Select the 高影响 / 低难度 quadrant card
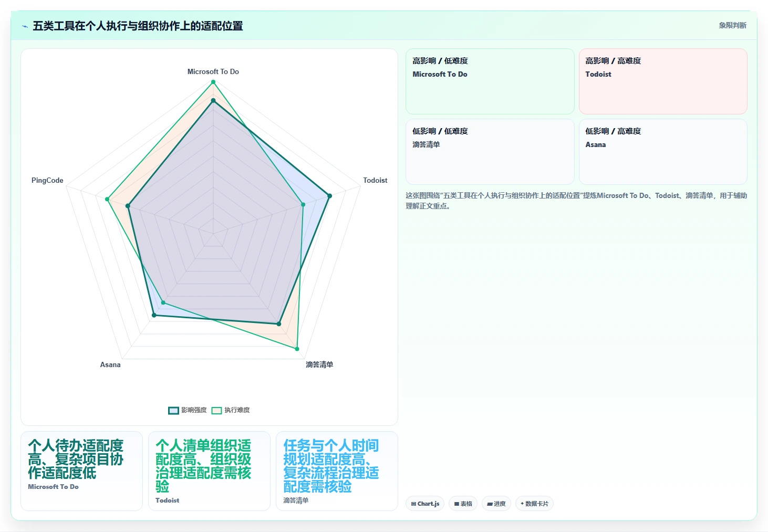The width and height of the screenshot is (768, 532). click(x=490, y=81)
